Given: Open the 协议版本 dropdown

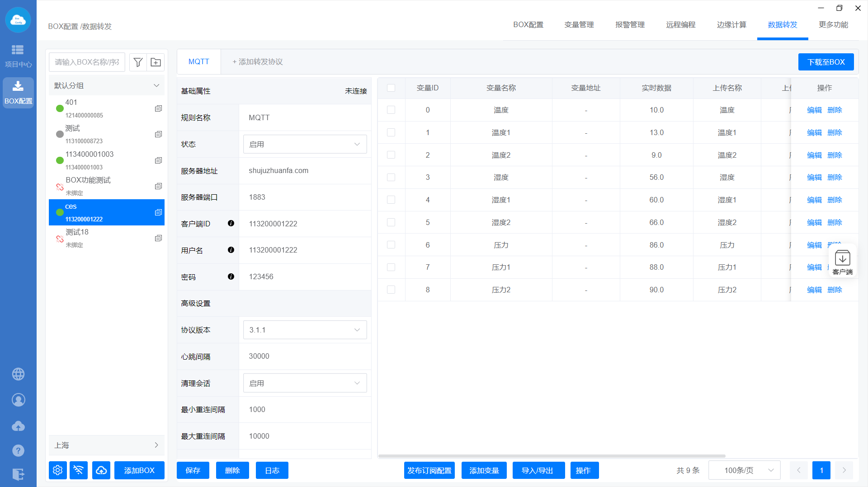Looking at the screenshot, I should pyautogui.click(x=305, y=330).
